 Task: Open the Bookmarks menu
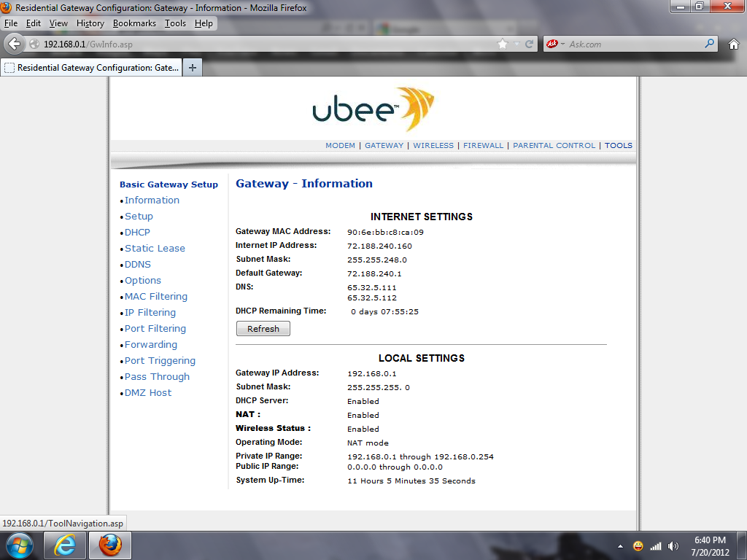coord(134,23)
